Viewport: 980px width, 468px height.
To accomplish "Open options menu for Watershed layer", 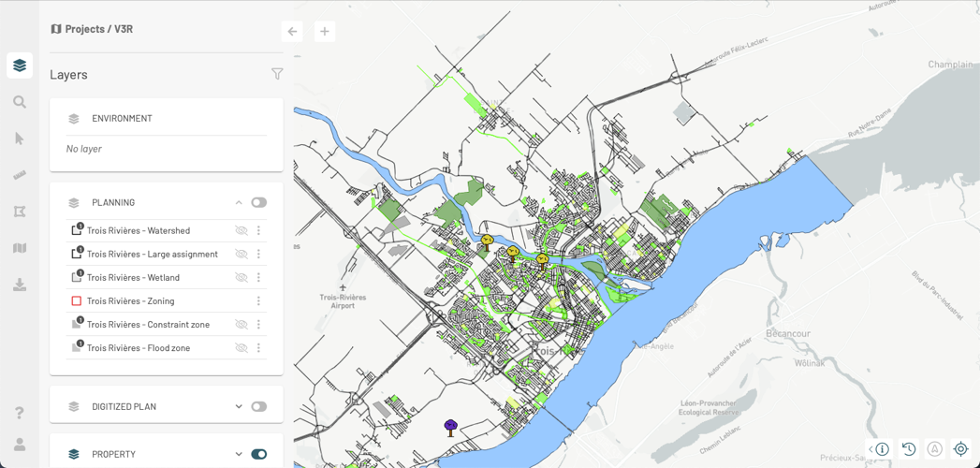I will tap(258, 230).
